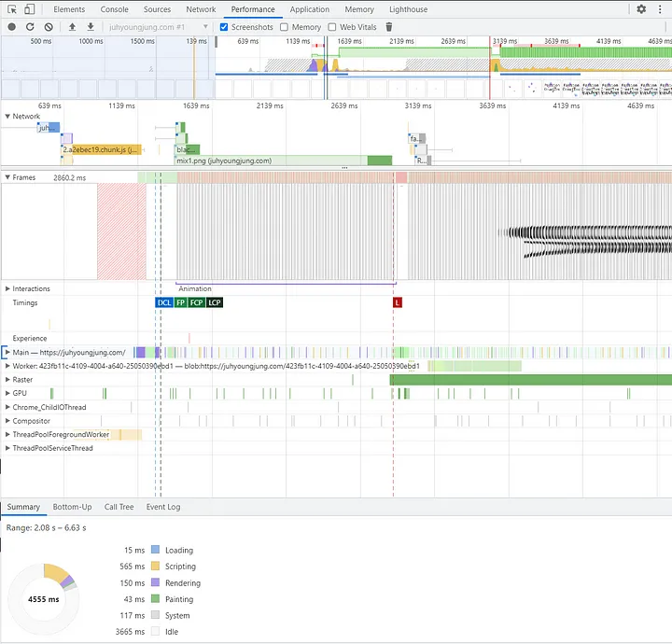Expand the Interactions track
672x644 pixels.
(7, 288)
